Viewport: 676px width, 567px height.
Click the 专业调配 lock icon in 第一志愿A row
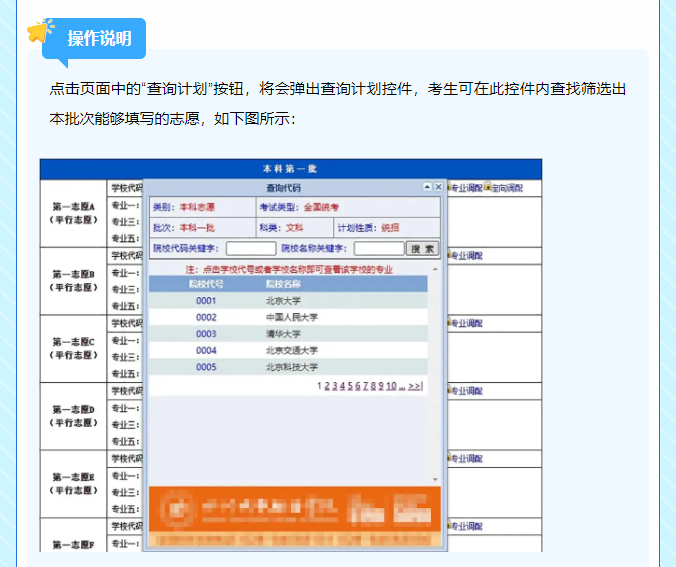449,188
